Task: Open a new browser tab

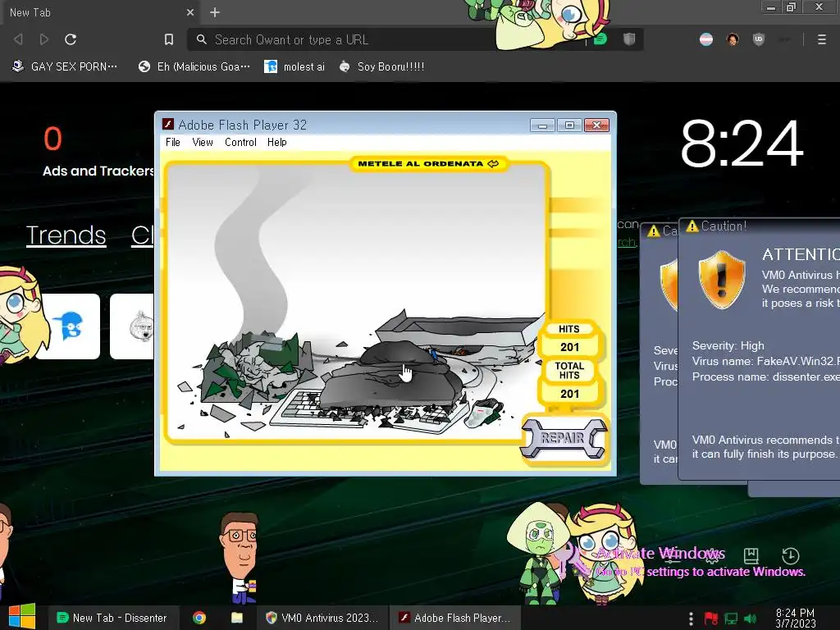Action: pos(215,12)
